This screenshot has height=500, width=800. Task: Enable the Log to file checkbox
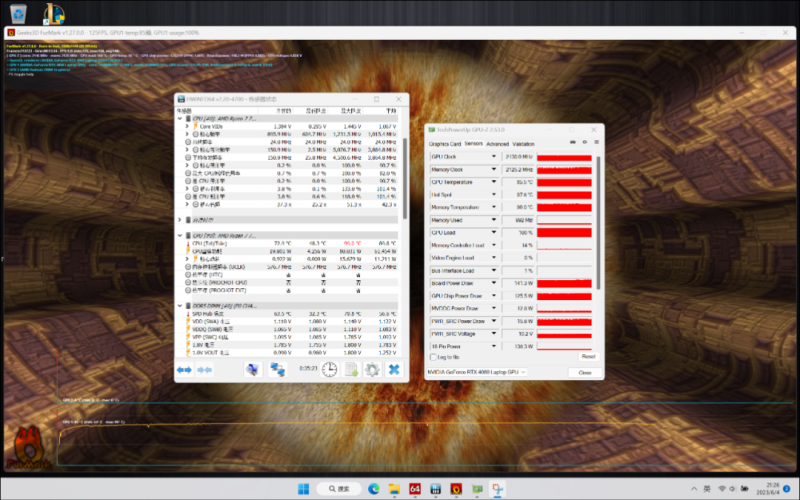pos(433,356)
